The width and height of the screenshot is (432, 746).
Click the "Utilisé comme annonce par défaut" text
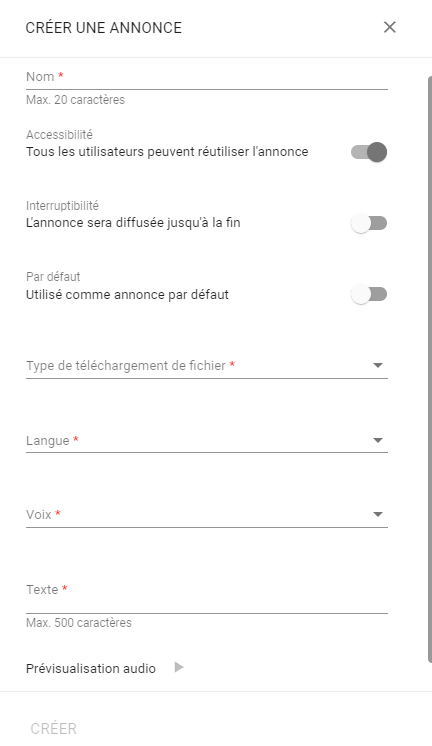click(128, 294)
